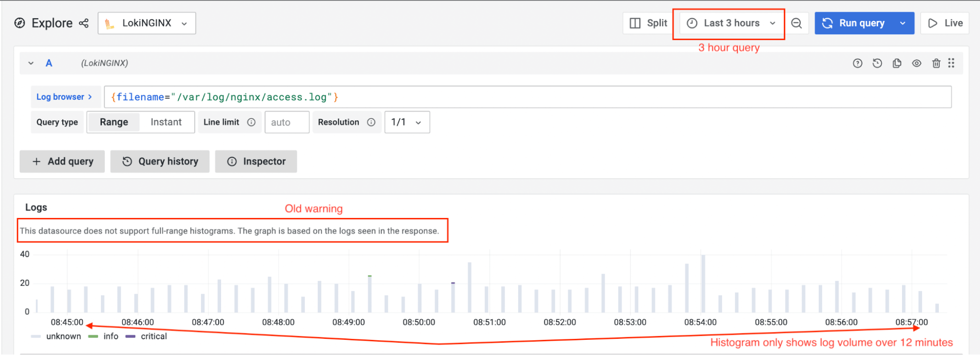Click the Add query button
Image resolution: width=980 pixels, height=355 pixels.
tap(62, 162)
